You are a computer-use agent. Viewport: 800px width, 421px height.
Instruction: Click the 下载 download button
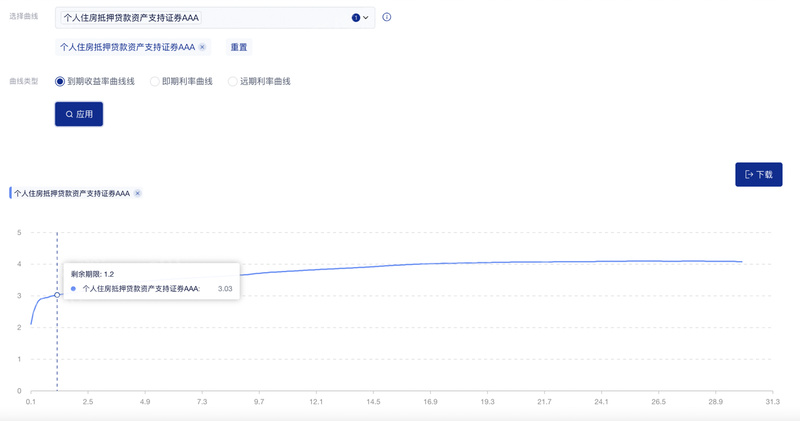(758, 174)
